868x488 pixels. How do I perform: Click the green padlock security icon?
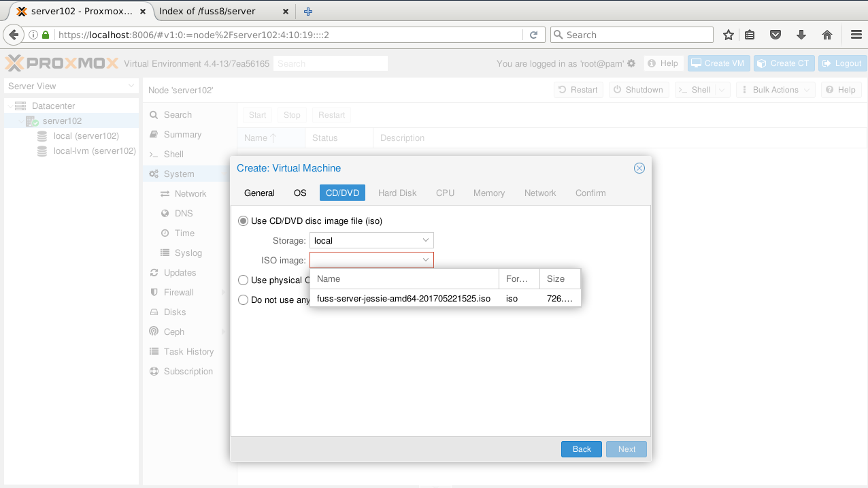(x=46, y=35)
